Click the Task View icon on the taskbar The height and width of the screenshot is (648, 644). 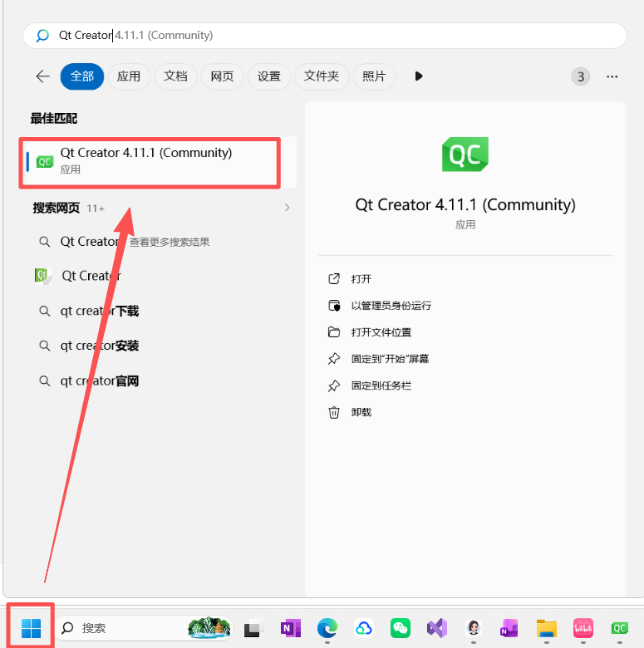pyautogui.click(x=253, y=629)
